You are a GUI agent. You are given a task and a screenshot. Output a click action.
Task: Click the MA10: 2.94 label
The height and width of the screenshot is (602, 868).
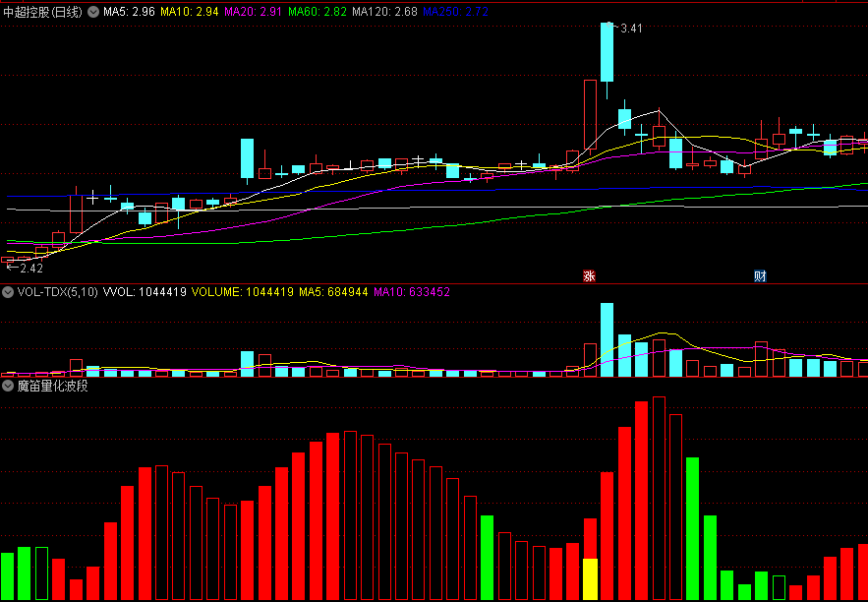[x=190, y=12]
